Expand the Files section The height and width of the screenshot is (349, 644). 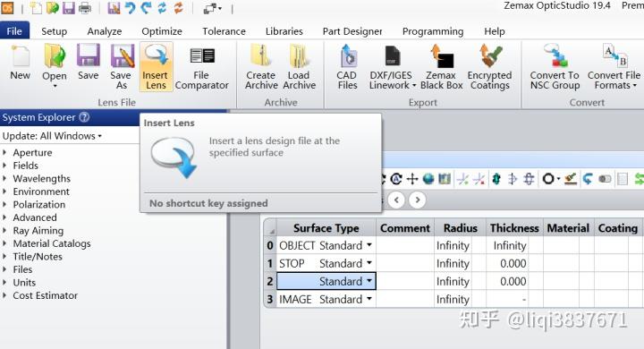4,269
